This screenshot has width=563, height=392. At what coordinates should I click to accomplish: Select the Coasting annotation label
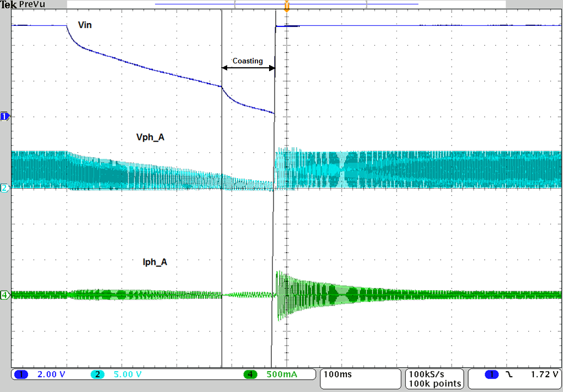point(248,61)
